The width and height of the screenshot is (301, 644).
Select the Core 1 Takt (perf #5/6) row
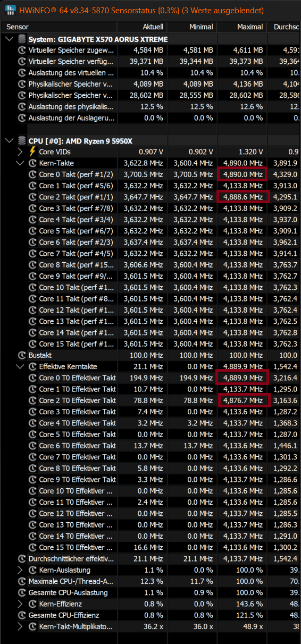click(150, 186)
